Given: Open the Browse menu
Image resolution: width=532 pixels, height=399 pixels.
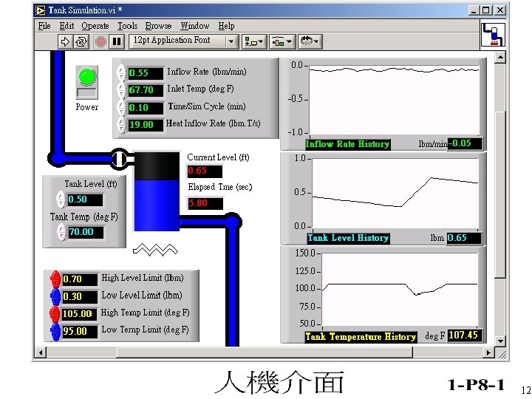Looking at the screenshot, I should pos(158,26).
